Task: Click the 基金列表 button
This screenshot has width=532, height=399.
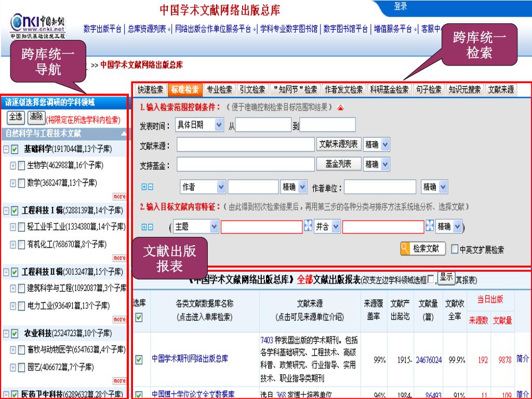Action: (339, 164)
